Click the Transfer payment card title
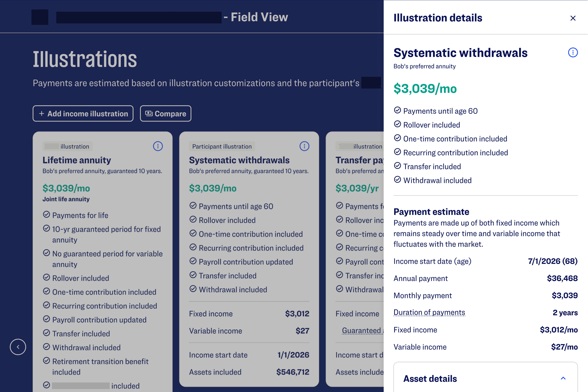This screenshot has height=392, width=588. click(359, 160)
